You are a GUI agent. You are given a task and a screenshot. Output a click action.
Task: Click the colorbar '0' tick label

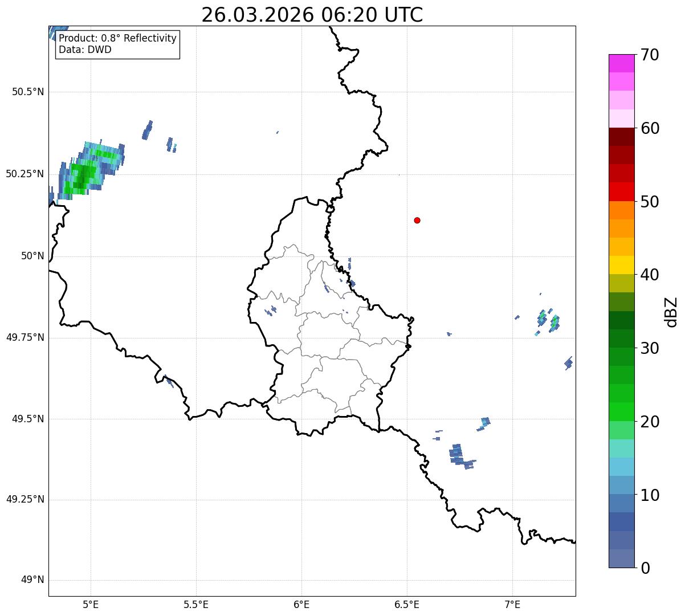click(645, 568)
